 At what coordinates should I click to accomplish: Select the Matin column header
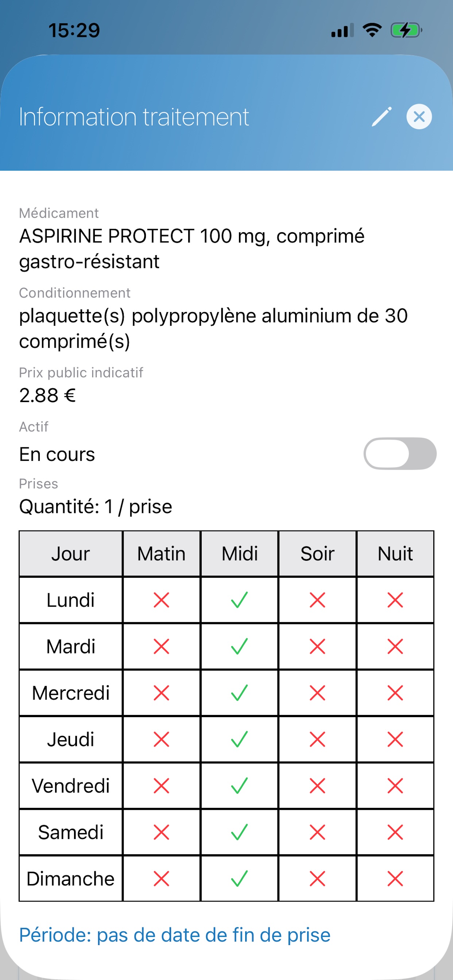click(162, 553)
